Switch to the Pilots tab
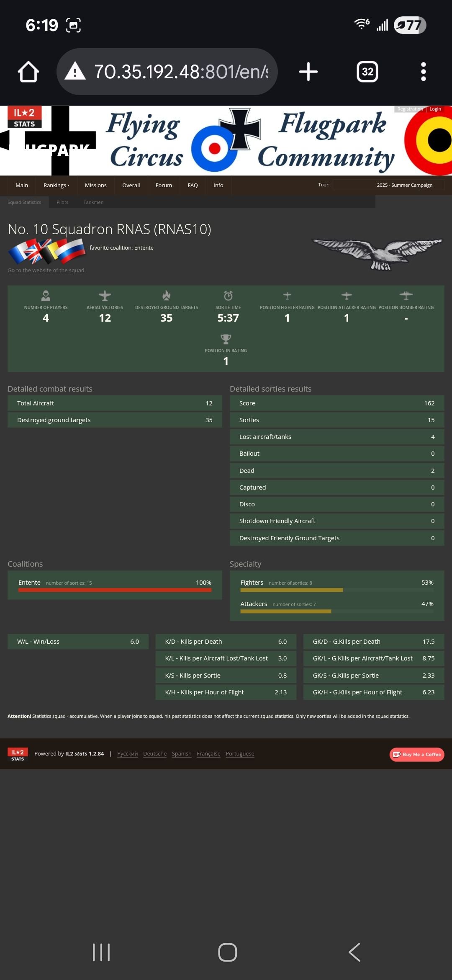The height and width of the screenshot is (980, 452). click(62, 202)
